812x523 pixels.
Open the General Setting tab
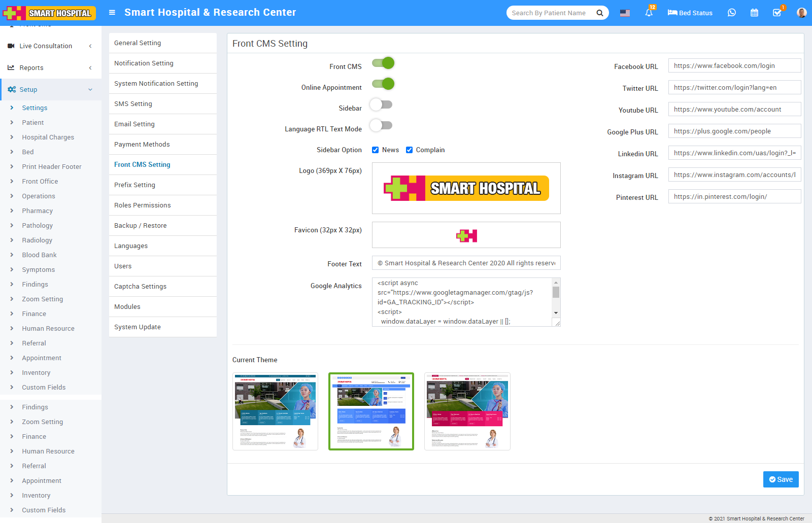tap(163, 43)
